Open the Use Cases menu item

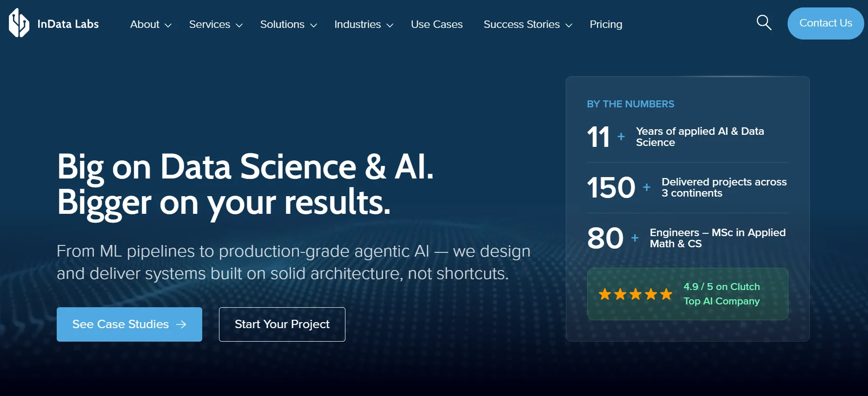[437, 24]
